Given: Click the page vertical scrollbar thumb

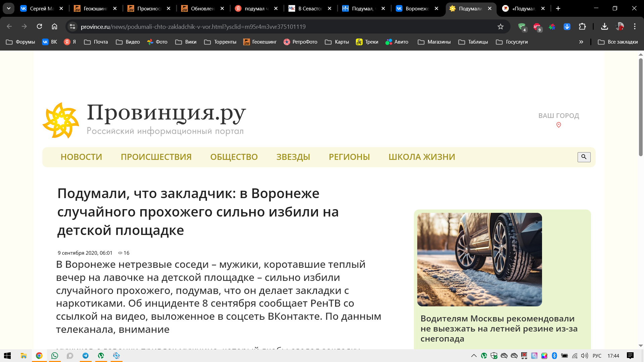Looking at the screenshot, I should coord(640,107).
